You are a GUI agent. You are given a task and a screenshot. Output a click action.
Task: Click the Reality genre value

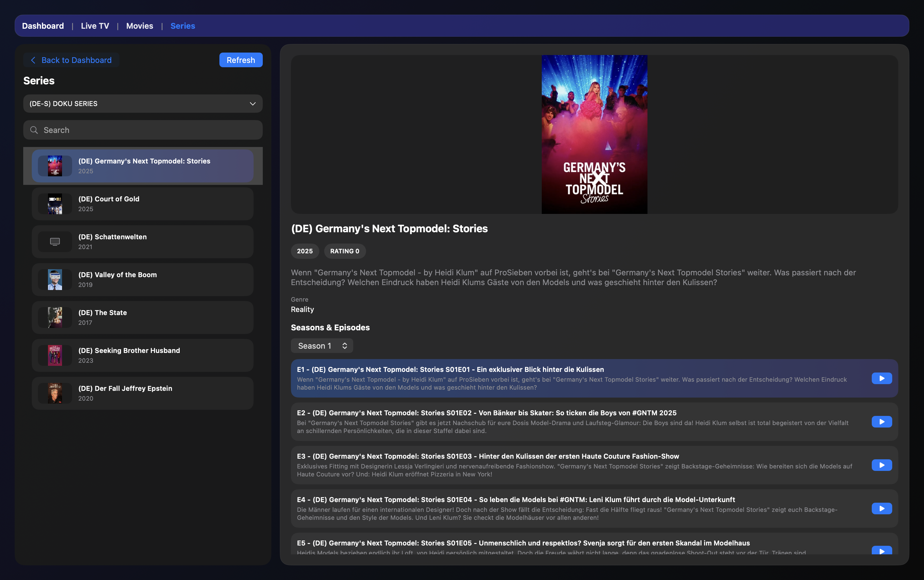[x=302, y=309]
